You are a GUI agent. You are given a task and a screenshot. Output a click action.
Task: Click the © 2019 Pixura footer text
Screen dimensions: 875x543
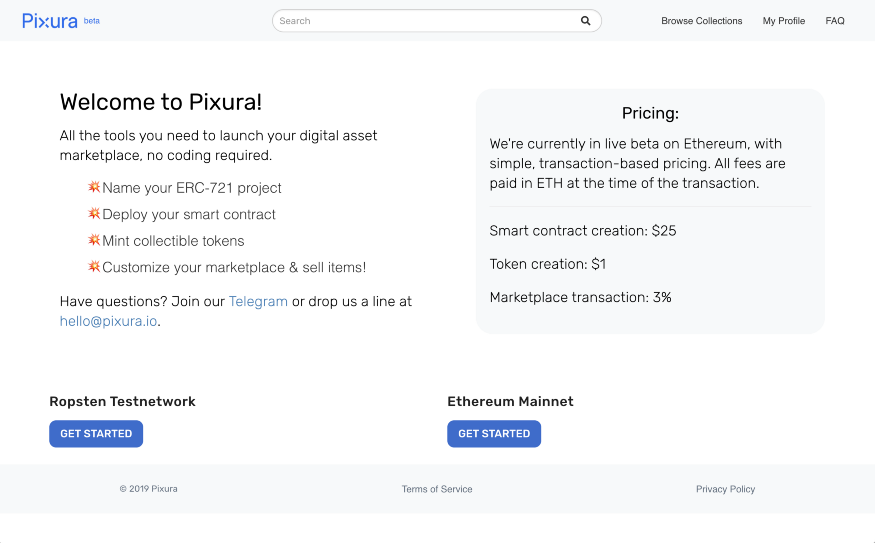149,489
